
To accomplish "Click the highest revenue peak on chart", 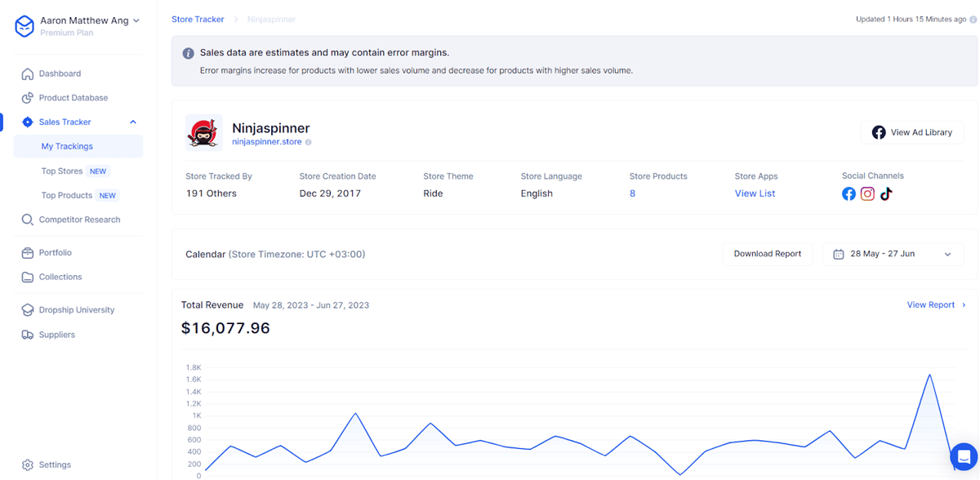I will [x=929, y=375].
